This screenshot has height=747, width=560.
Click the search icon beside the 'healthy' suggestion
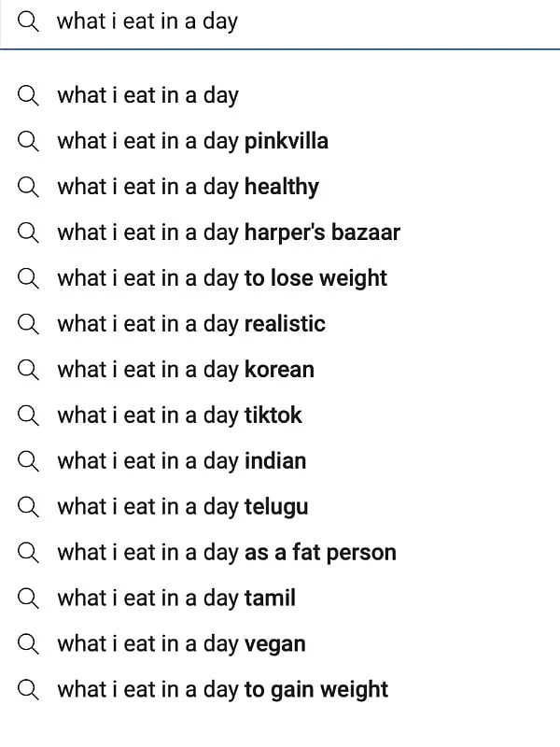pyautogui.click(x=28, y=187)
